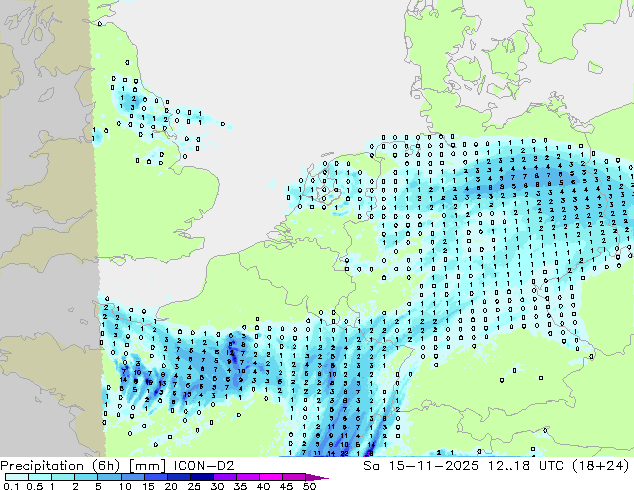The image size is (634, 490).
Task: Click the 'ICON-D2' model name
Action: click(x=204, y=466)
